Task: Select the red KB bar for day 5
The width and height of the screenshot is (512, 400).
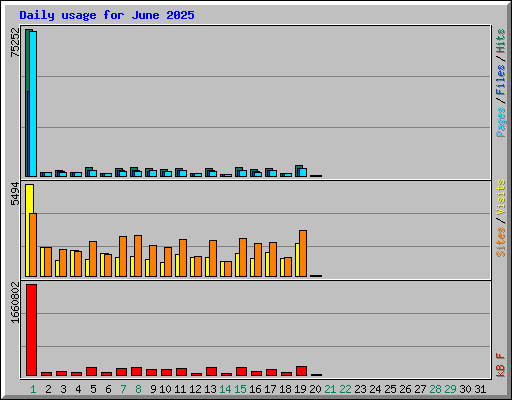Action: click(91, 372)
